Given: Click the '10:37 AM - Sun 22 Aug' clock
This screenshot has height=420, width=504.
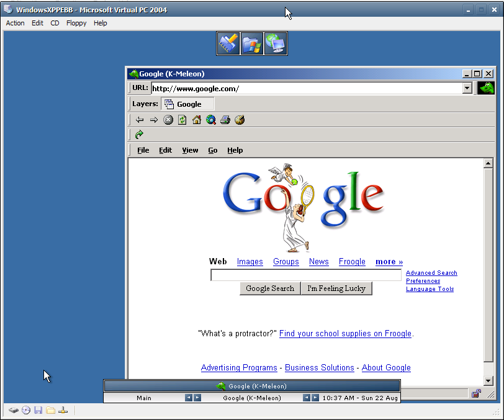Looking at the screenshot, I should click(360, 398).
